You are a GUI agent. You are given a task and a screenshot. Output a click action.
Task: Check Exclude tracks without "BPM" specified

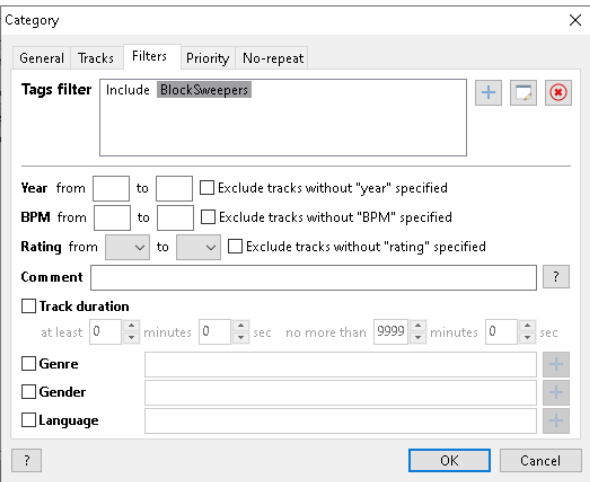pos(208,217)
